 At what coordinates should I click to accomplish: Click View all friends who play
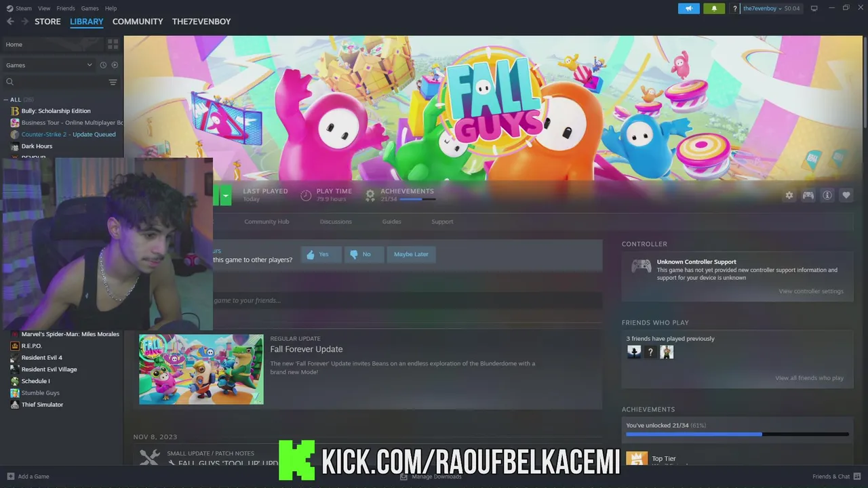pos(809,378)
